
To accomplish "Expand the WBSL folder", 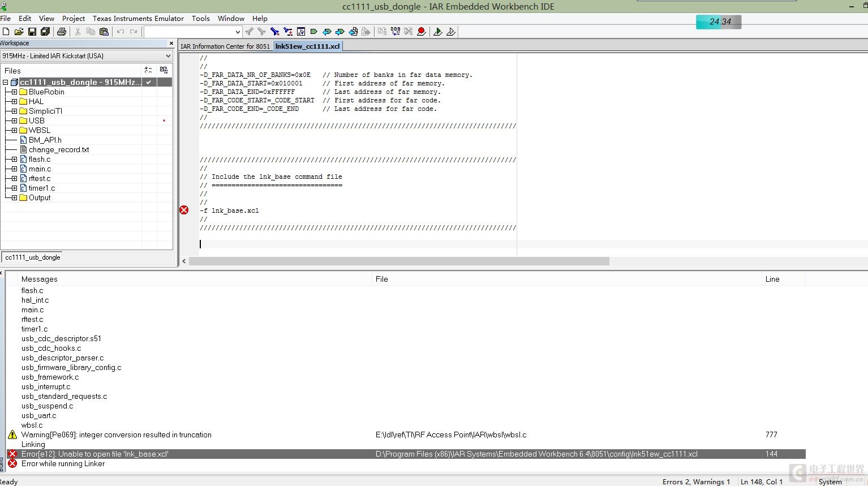I will click(x=14, y=130).
